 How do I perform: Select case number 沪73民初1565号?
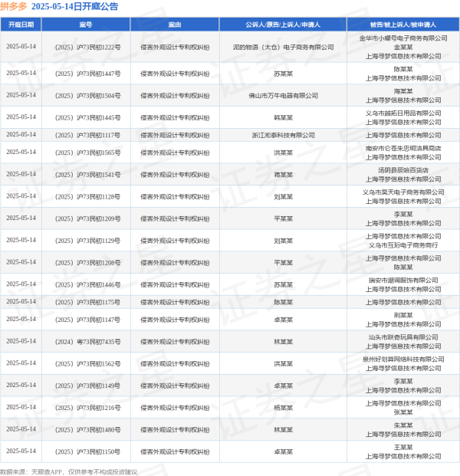[87, 153]
